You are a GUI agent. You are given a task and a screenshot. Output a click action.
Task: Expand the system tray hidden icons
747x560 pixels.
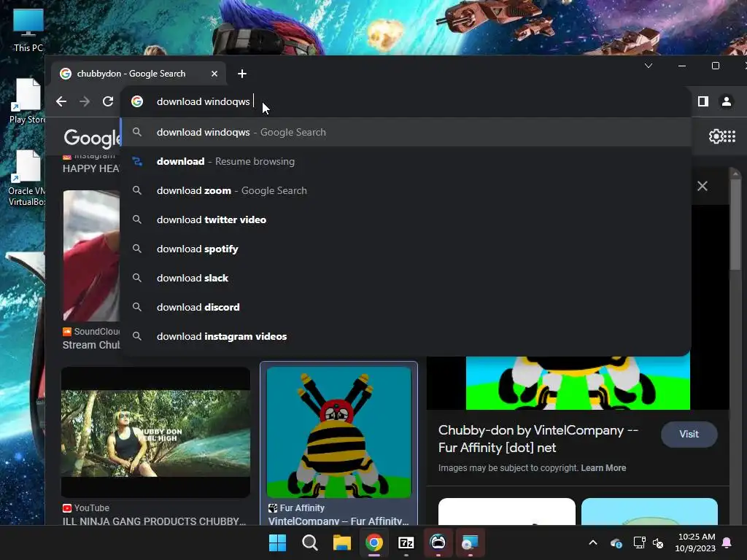(593, 542)
